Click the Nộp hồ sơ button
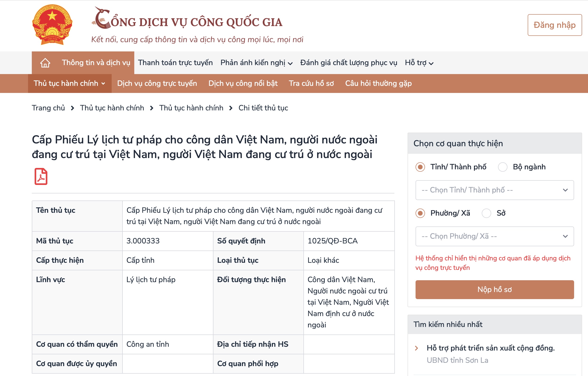 [494, 289]
